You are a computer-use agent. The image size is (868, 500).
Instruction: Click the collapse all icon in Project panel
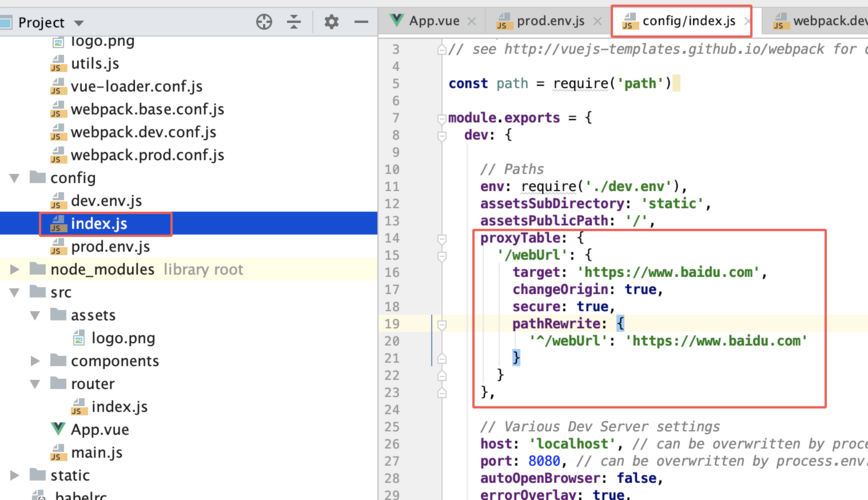294,22
